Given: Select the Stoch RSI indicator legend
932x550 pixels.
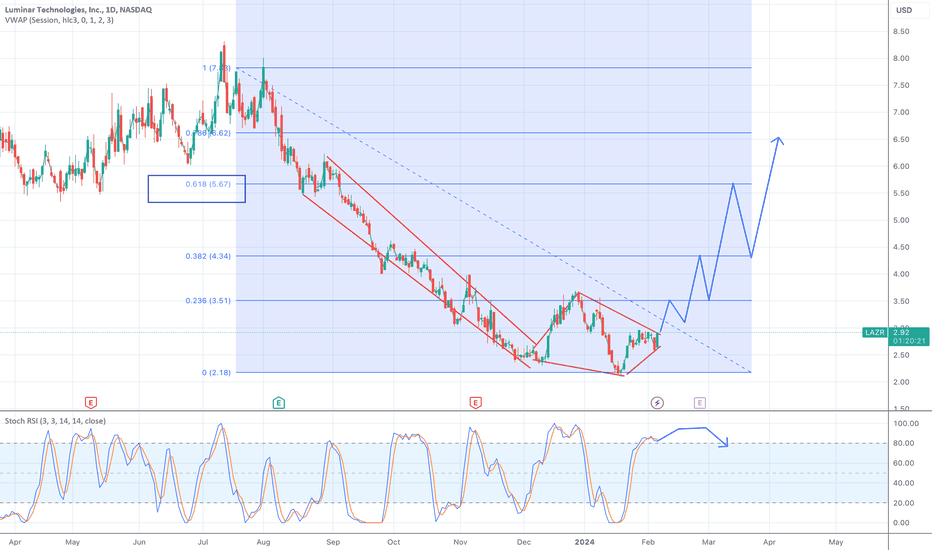Looking at the screenshot, I should coord(55,421).
